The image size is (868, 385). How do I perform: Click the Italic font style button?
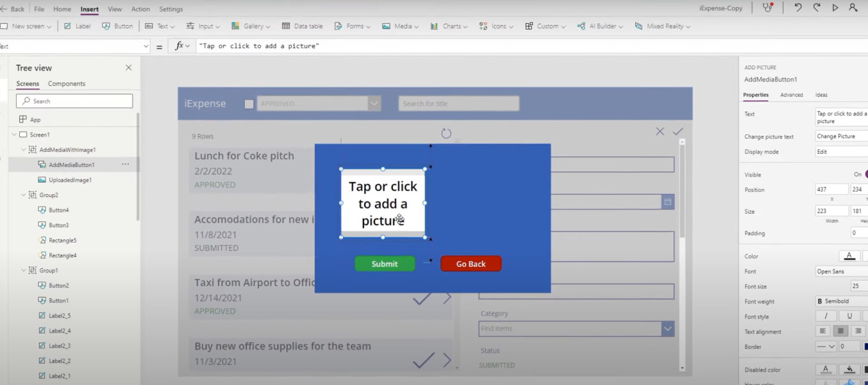[x=826, y=316]
